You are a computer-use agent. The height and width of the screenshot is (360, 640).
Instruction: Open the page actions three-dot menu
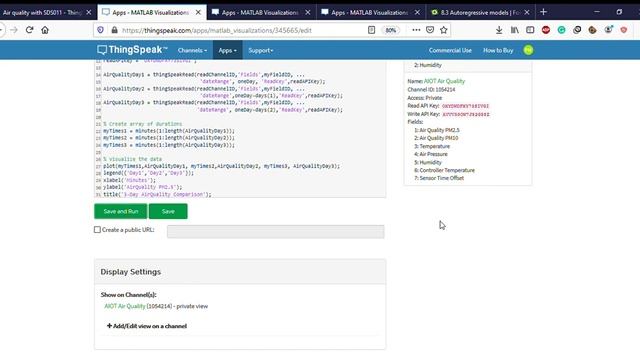coord(416,30)
